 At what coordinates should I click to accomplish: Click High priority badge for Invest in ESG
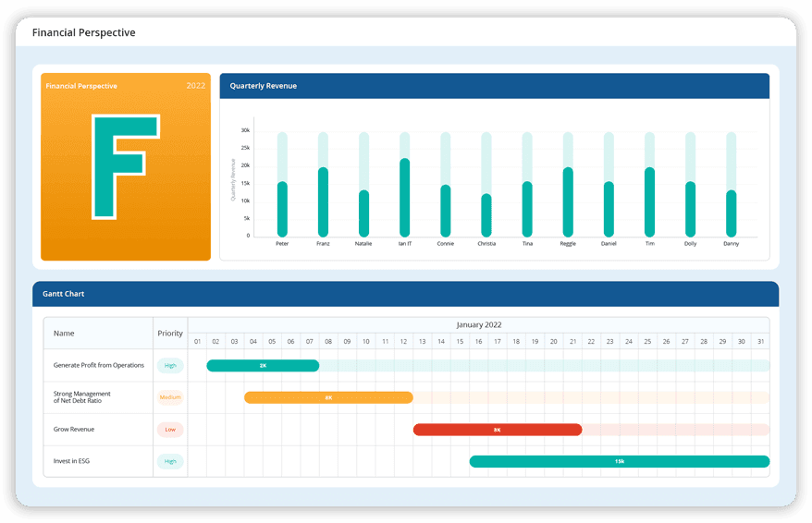[x=170, y=461]
